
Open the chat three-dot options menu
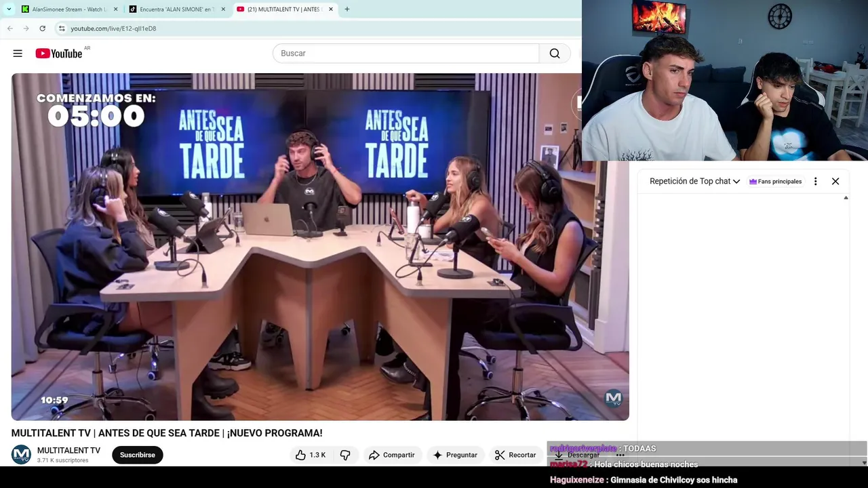815,181
